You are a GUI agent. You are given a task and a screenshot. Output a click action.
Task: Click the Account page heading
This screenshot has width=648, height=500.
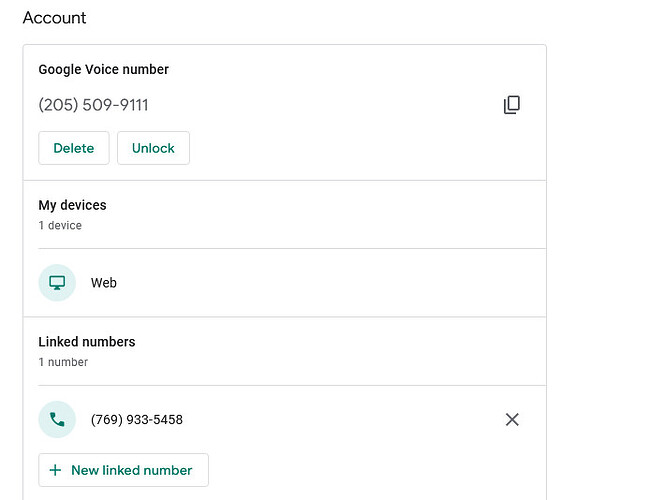pos(55,18)
